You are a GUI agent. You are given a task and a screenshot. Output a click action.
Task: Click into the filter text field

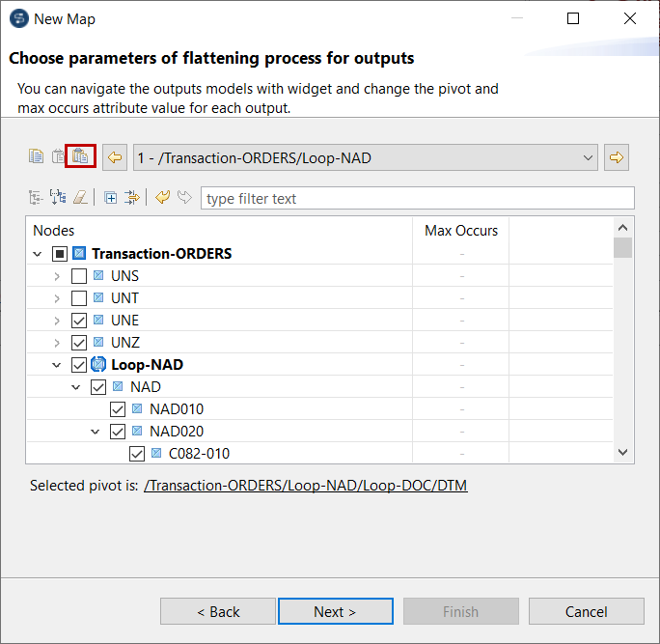pos(417,198)
